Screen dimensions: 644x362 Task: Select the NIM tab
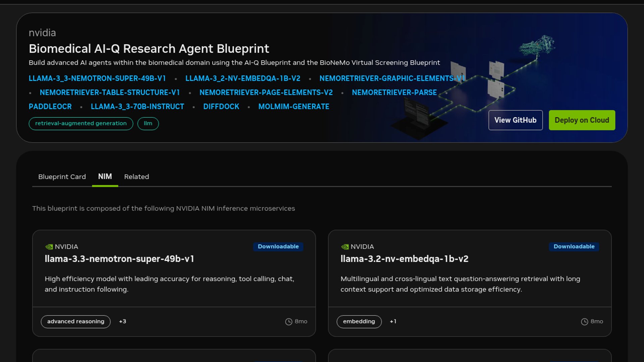click(105, 177)
